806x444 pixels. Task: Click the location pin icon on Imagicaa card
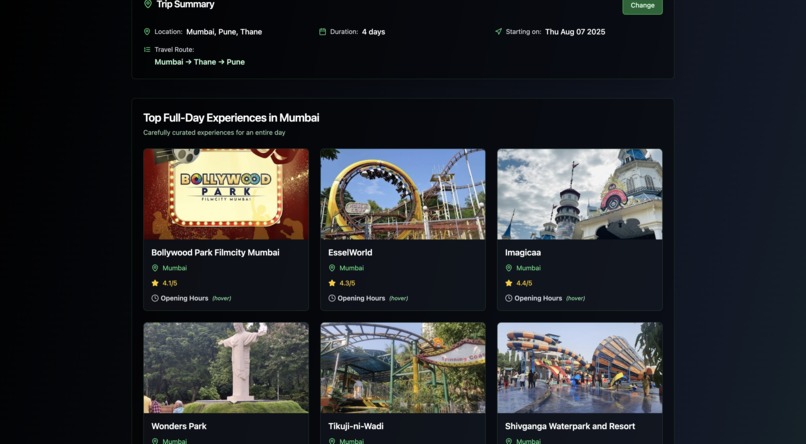coord(508,268)
